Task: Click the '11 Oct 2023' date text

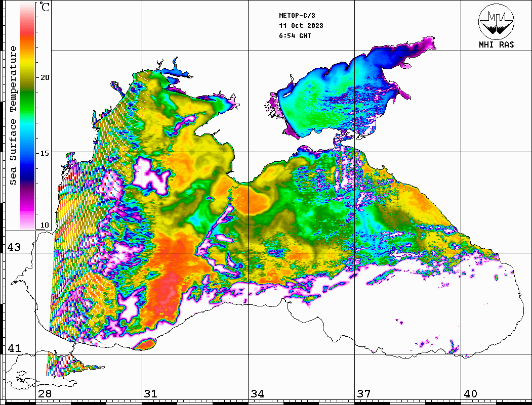Action: [301, 26]
